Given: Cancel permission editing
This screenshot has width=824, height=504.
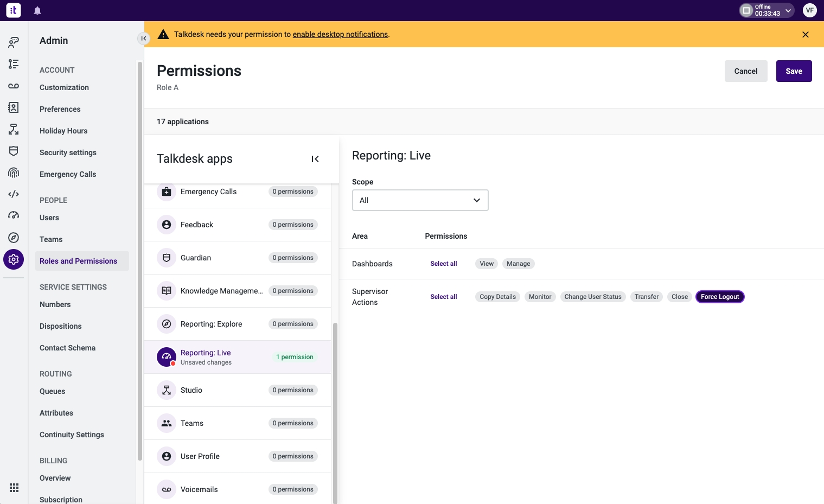Looking at the screenshot, I should (x=746, y=71).
